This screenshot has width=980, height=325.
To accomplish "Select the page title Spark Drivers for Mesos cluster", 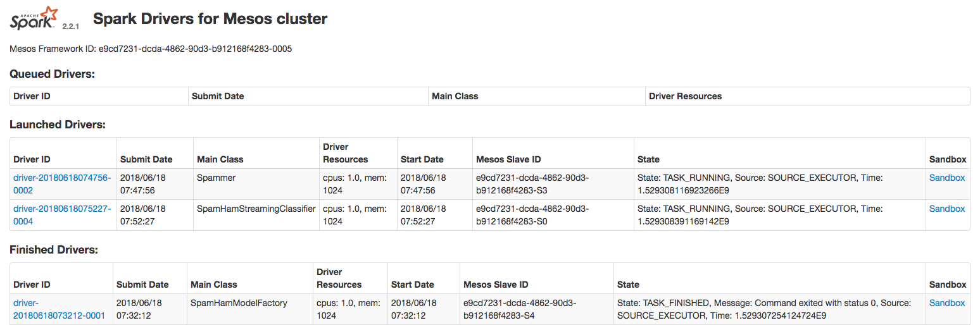I will (x=210, y=19).
